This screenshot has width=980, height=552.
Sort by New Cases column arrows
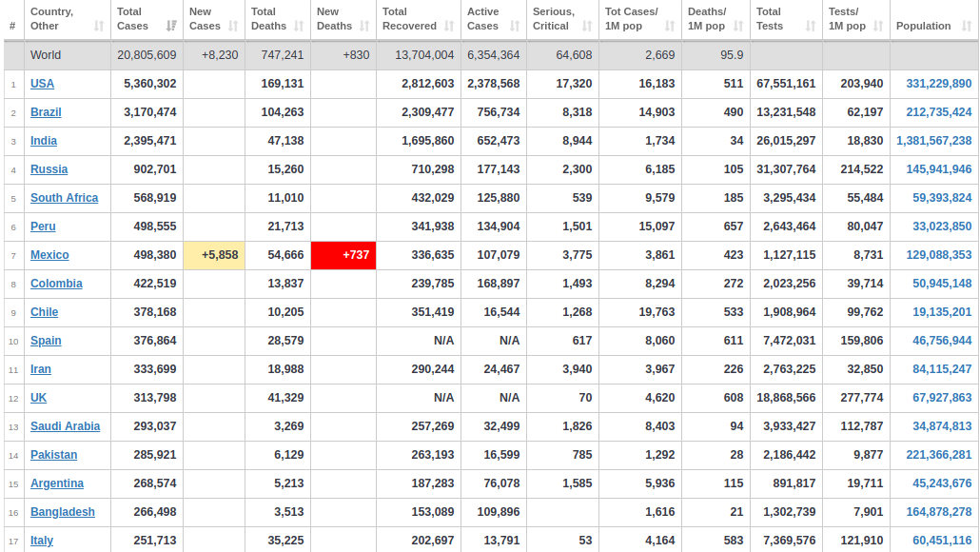pos(233,27)
